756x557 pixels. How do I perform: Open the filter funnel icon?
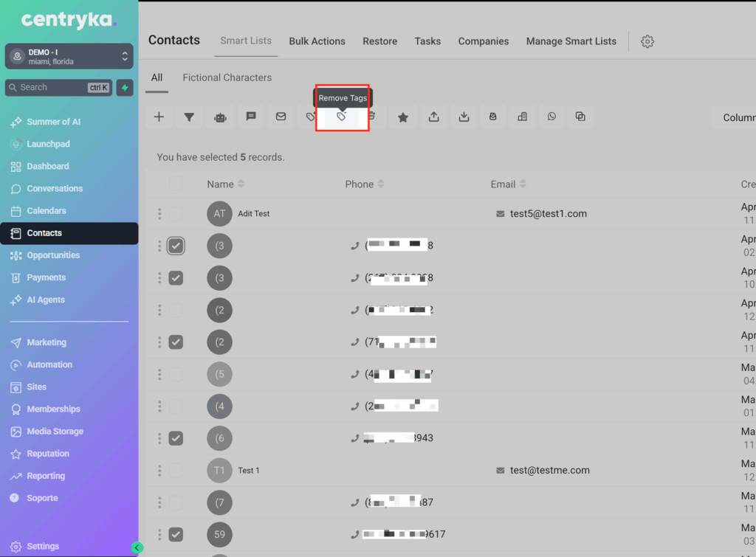pos(189,117)
